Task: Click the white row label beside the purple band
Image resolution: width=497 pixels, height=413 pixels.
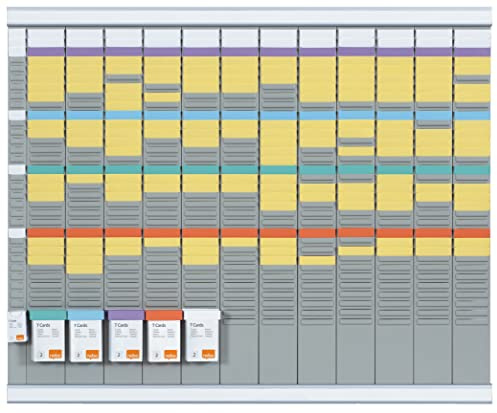Action: click(17, 51)
